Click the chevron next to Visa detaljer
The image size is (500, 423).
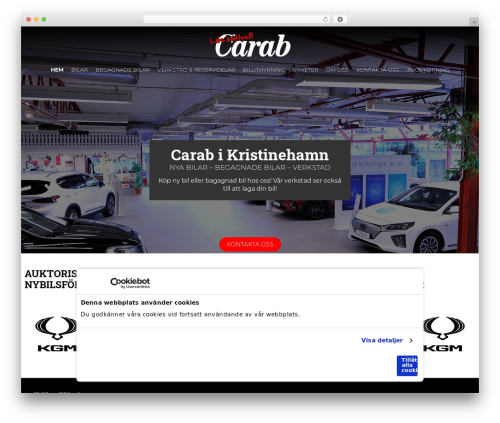pyautogui.click(x=411, y=340)
